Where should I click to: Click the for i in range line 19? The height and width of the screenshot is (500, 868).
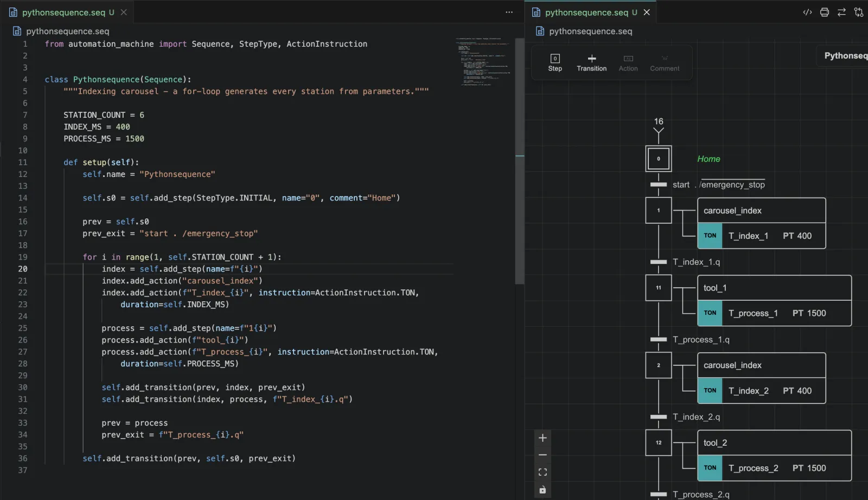182,257
